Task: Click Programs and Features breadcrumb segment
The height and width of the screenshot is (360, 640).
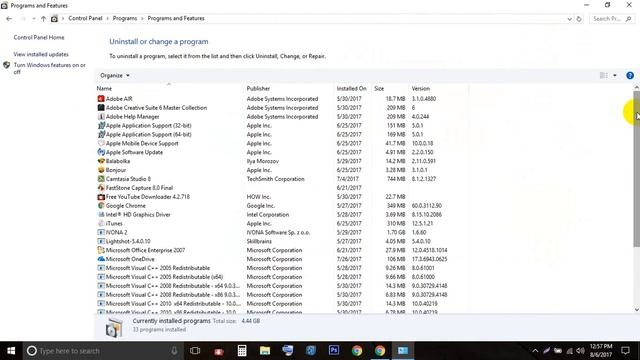Action: (176, 18)
